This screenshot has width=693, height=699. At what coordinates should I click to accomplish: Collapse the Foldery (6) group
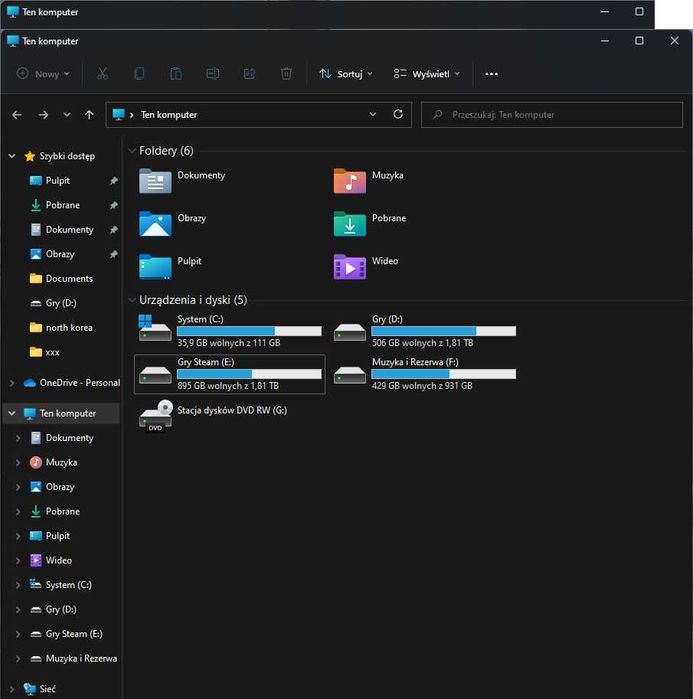(132, 151)
